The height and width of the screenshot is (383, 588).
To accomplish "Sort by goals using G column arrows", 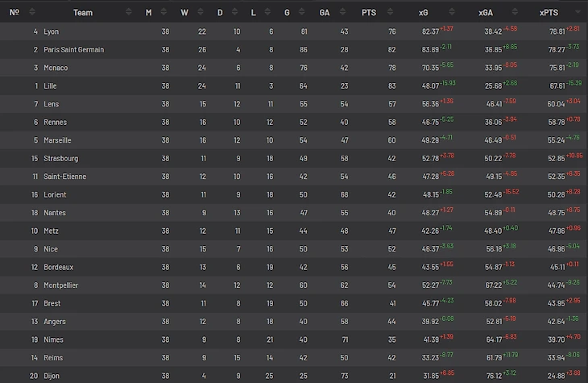I will coord(302,12).
